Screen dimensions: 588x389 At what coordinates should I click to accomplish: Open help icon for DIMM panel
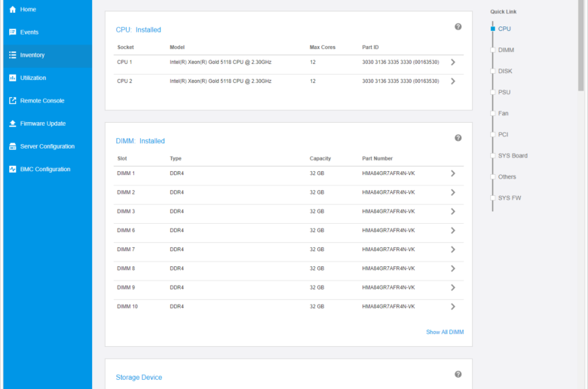coord(458,138)
